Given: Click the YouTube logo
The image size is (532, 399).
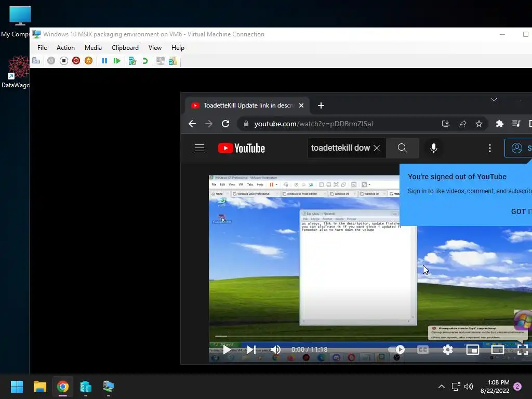Looking at the screenshot, I should [241, 148].
